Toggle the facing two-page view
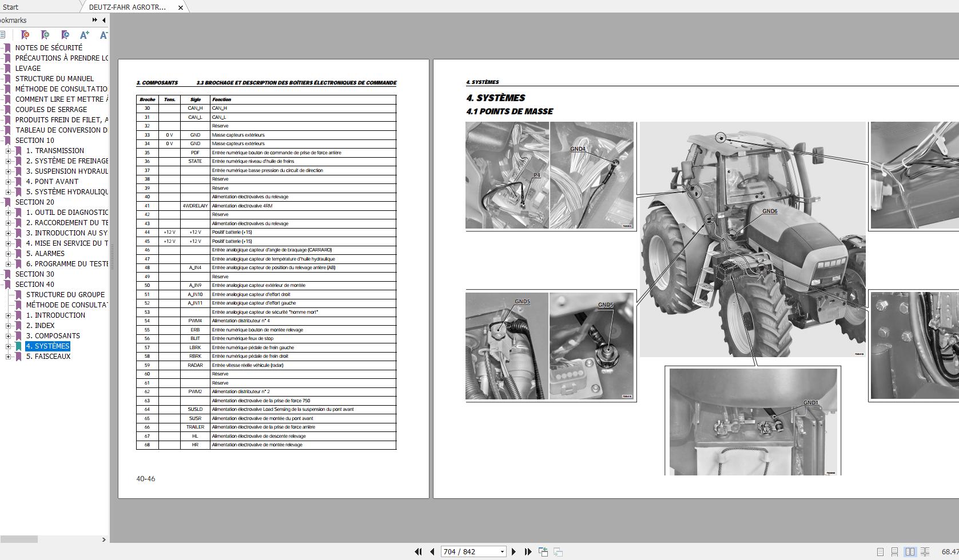The height and width of the screenshot is (560, 959). [909, 551]
